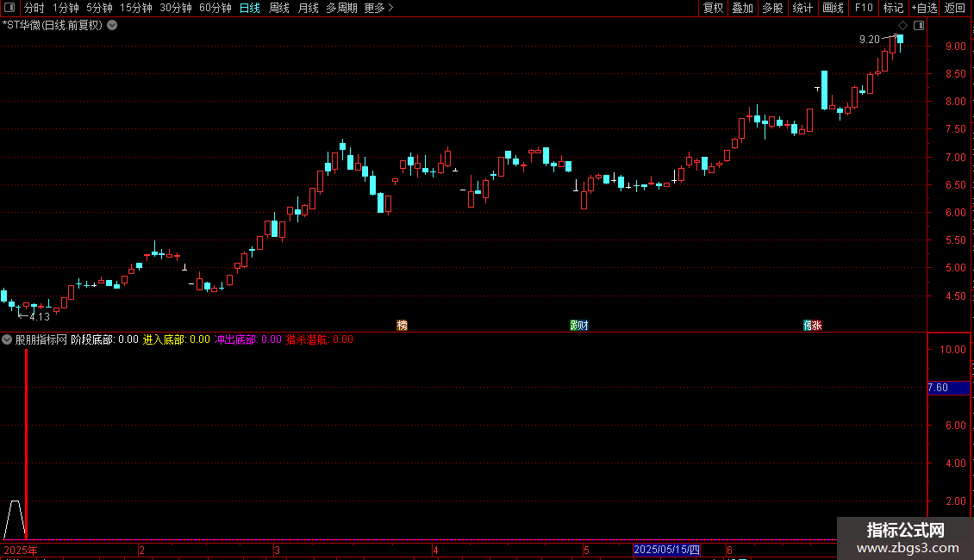Image resolution: width=974 pixels, height=560 pixels.
Task: Switch to 周线 weekly chart
Action: pos(279,8)
